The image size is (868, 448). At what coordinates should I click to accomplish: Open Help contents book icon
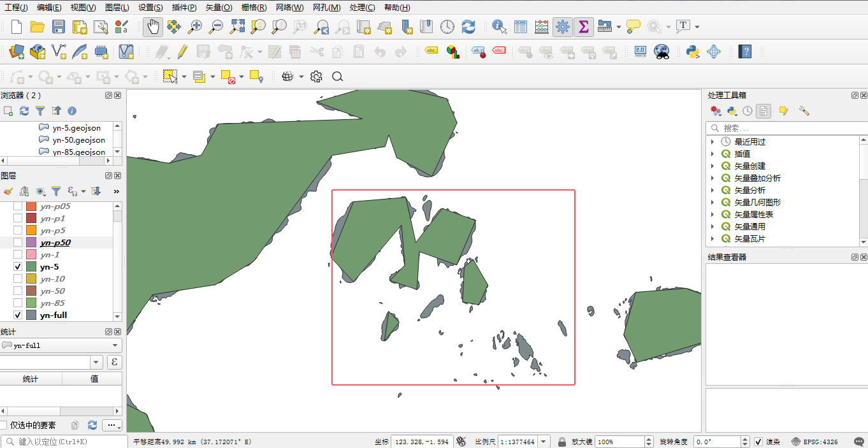(744, 52)
